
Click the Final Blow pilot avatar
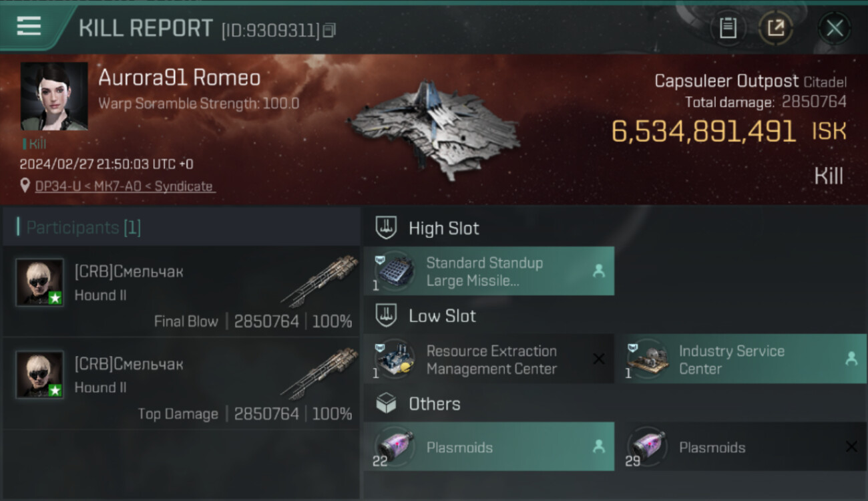click(40, 283)
